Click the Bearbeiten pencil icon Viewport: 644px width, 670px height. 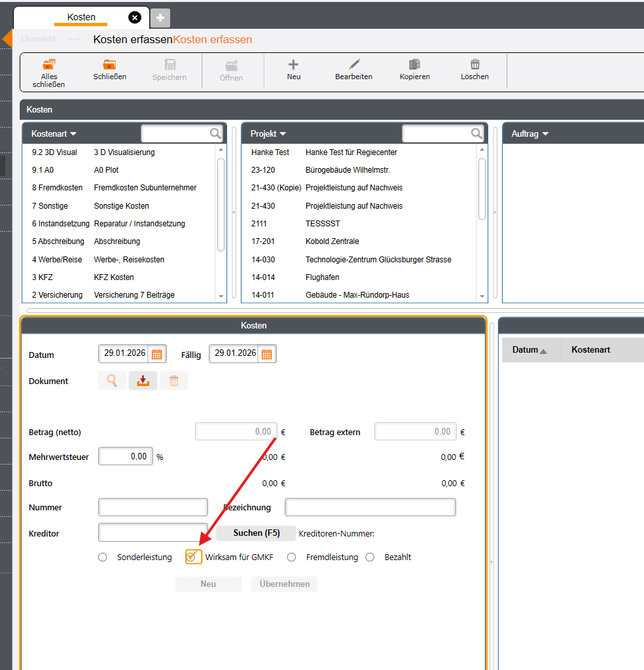pos(354,65)
